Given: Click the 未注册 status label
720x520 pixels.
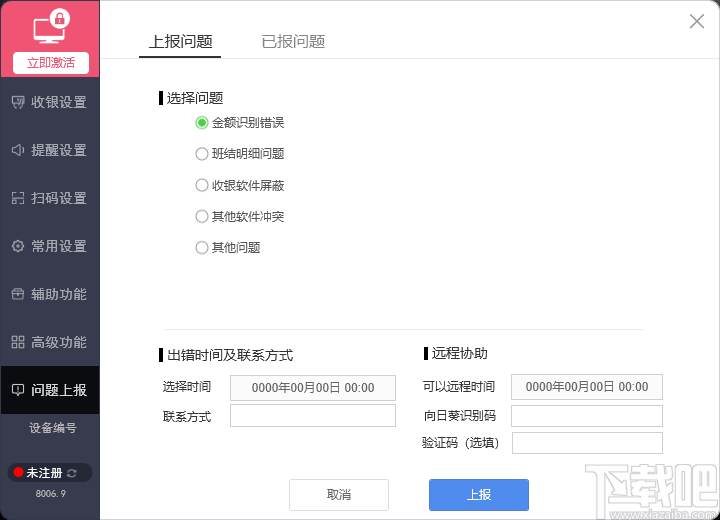Looking at the screenshot, I should coord(44,473).
